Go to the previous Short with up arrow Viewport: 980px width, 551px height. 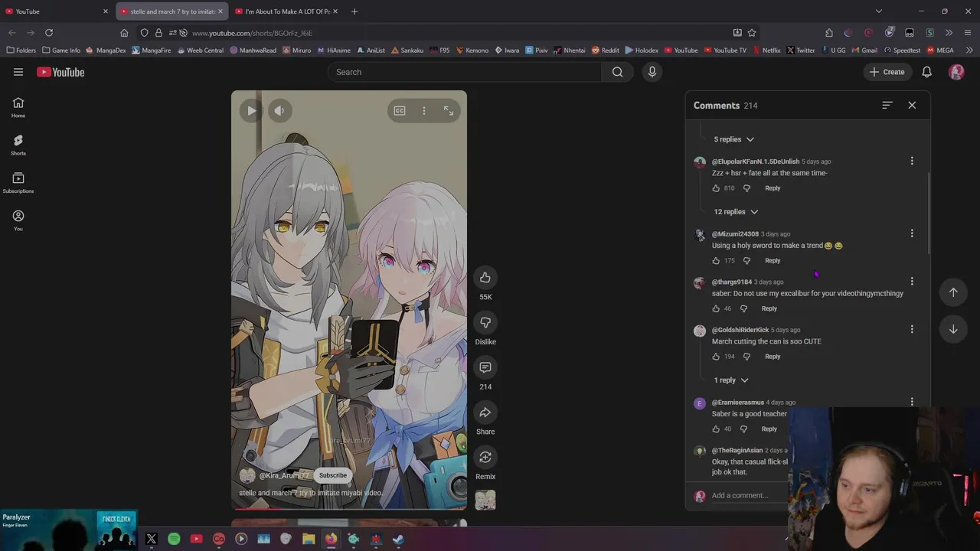click(953, 292)
